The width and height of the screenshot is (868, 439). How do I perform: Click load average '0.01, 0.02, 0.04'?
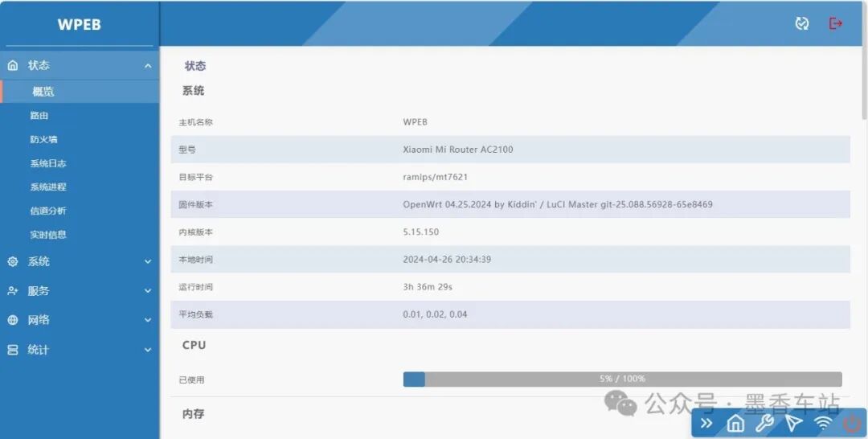click(435, 314)
